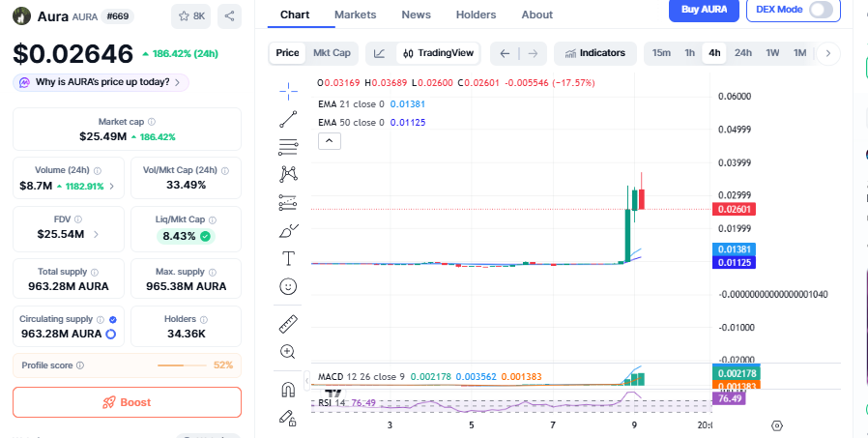Viewport: 868px width, 438px height.
Task: Open the Indicators menu
Action: 595,53
